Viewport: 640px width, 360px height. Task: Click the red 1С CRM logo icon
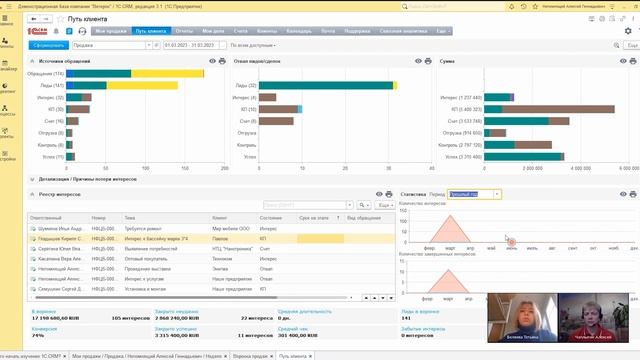click(37, 31)
